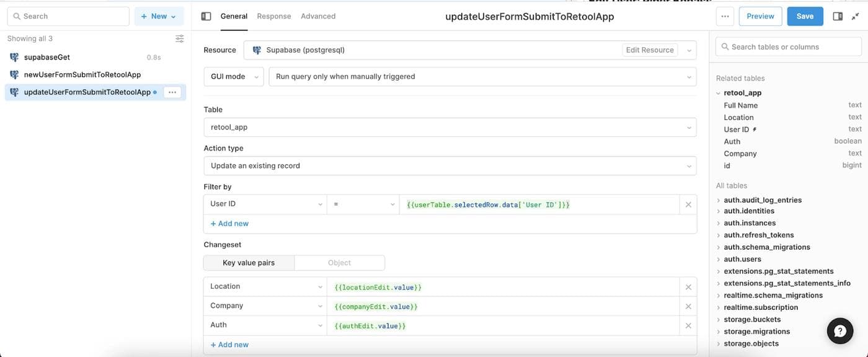
Task: Open the Advanced tab
Action: click(x=318, y=16)
